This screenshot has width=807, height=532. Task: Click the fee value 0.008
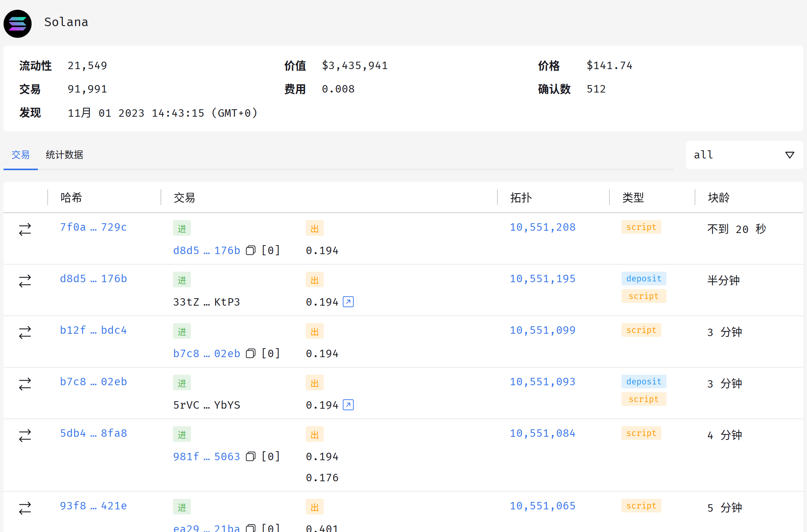[338, 89]
